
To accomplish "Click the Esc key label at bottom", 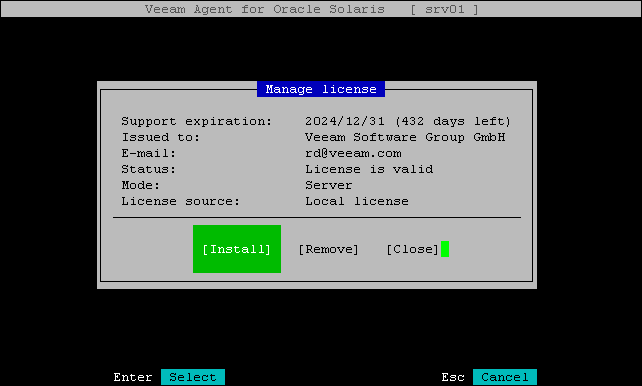I will coord(453,377).
